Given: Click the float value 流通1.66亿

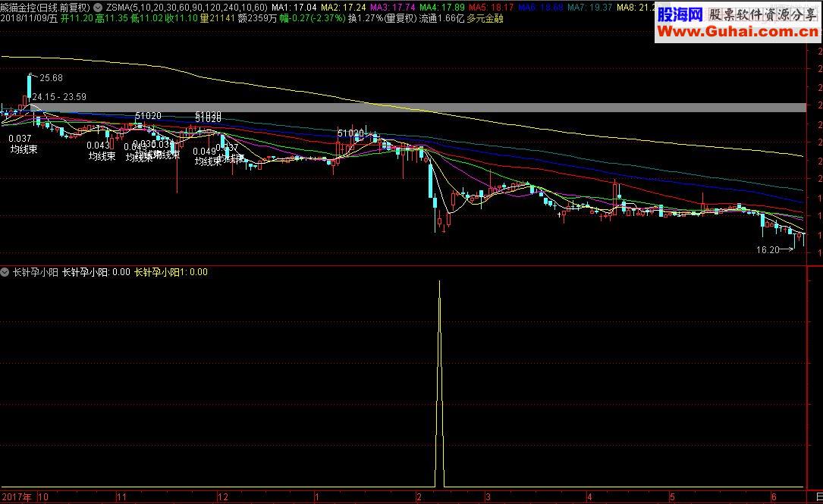Looking at the screenshot, I should pos(442,18).
